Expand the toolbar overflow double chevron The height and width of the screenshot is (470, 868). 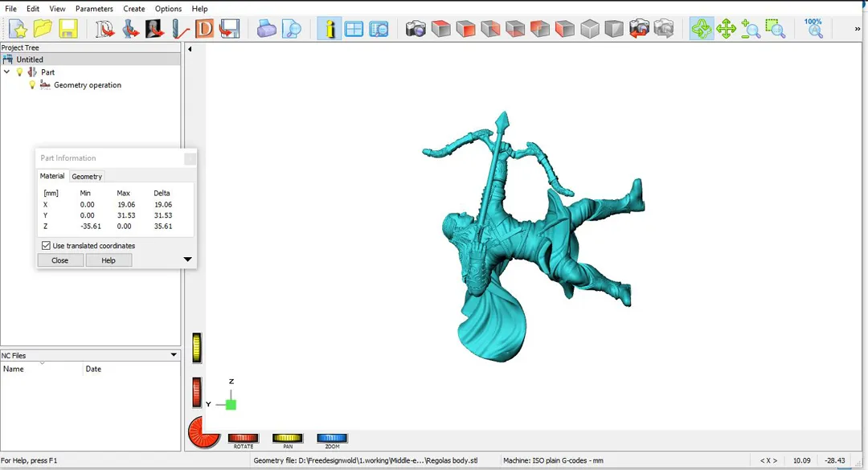[x=857, y=29]
